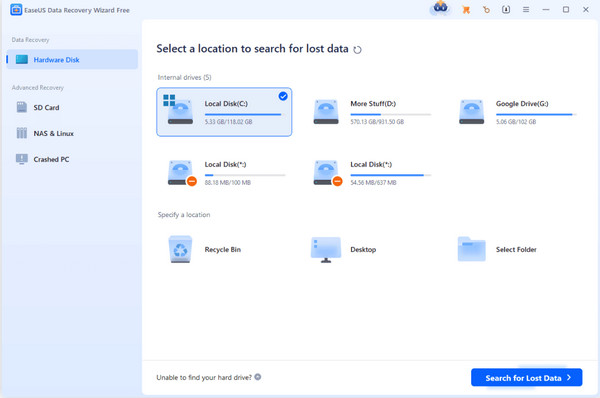This screenshot has height=398, width=600.
Task: Click the 100 MB Local Disk(*:) drive icon
Action: (181, 173)
